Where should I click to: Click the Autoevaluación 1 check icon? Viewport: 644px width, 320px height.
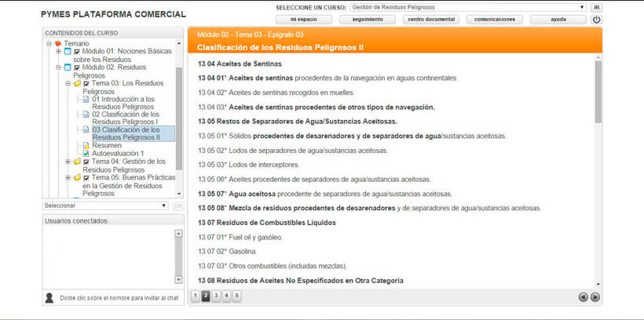pyautogui.click(x=86, y=154)
